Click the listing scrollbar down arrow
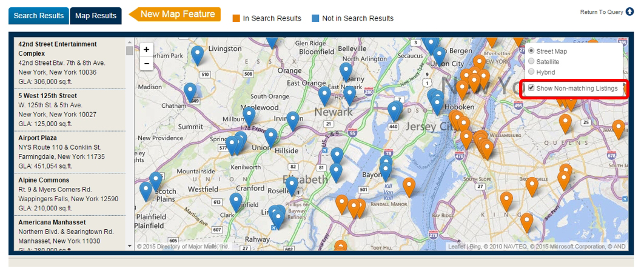644x274 pixels. pyautogui.click(x=129, y=245)
